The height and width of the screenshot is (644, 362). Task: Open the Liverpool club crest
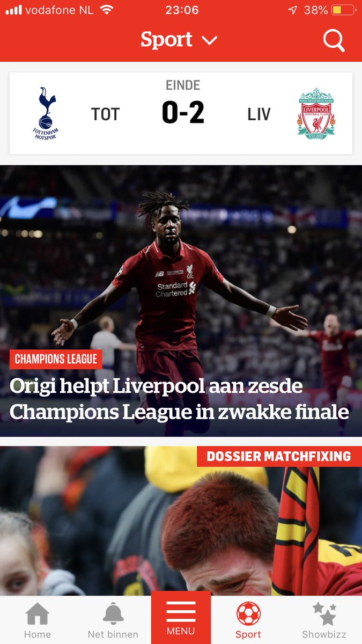316,114
